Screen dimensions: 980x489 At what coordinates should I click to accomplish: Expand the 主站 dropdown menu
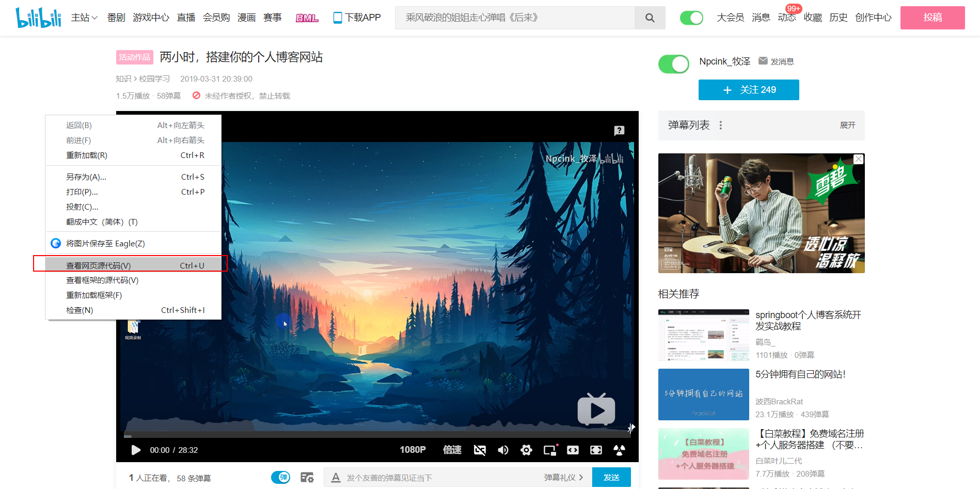pos(84,18)
